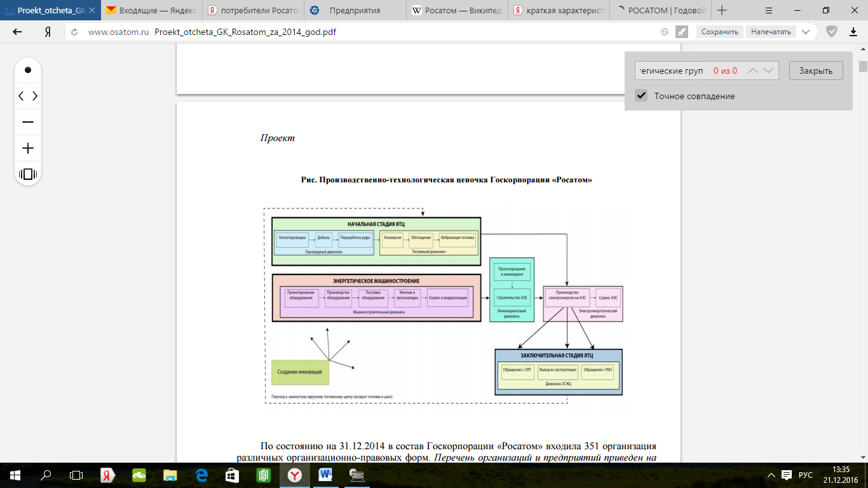868x488 pixels.
Task: Show hidden tray icons chevron
Action: (x=771, y=475)
